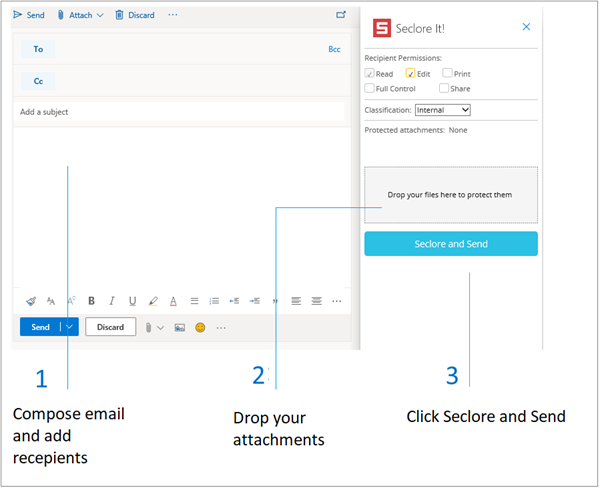602x492 pixels.
Task: Enable the Share permission checkbox
Action: pos(446,89)
